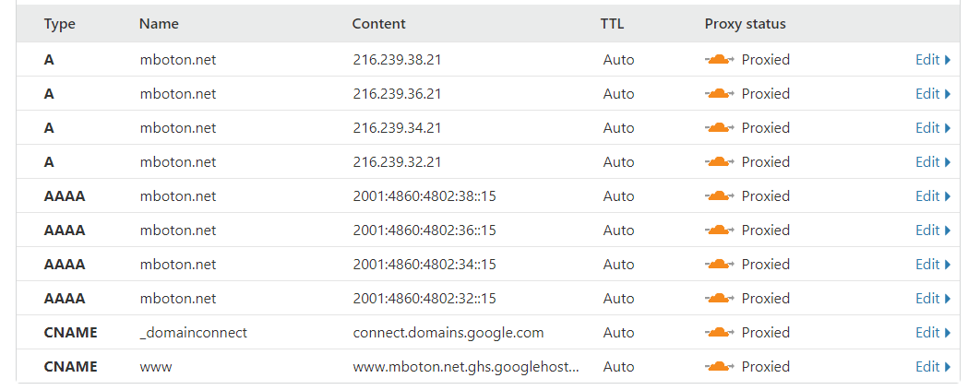Open Edit link for 2001:4860:4802:36::15 record
This screenshot has height=390, width=980.
[932, 230]
